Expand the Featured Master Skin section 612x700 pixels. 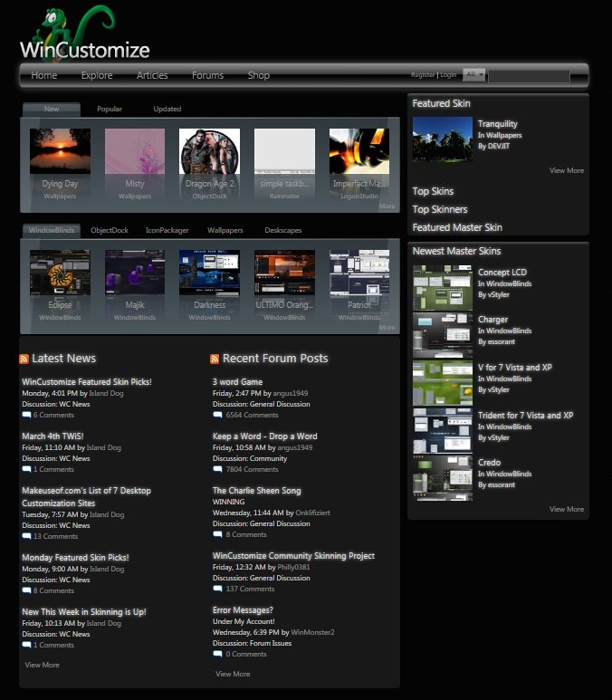(x=457, y=227)
